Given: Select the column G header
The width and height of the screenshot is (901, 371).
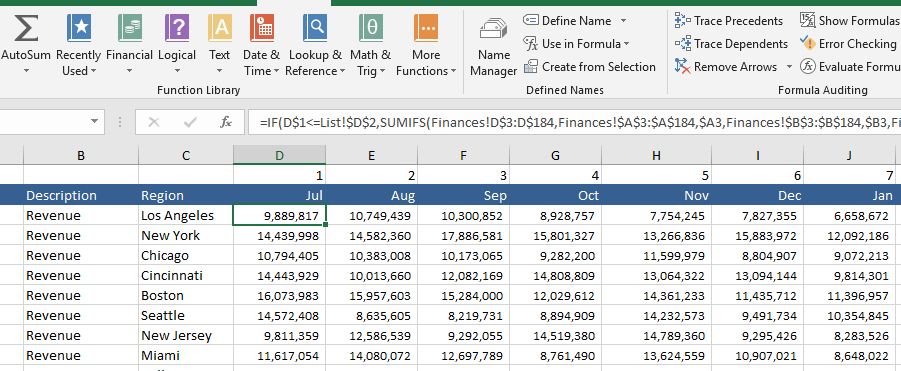Looking at the screenshot, I should pyautogui.click(x=555, y=155).
